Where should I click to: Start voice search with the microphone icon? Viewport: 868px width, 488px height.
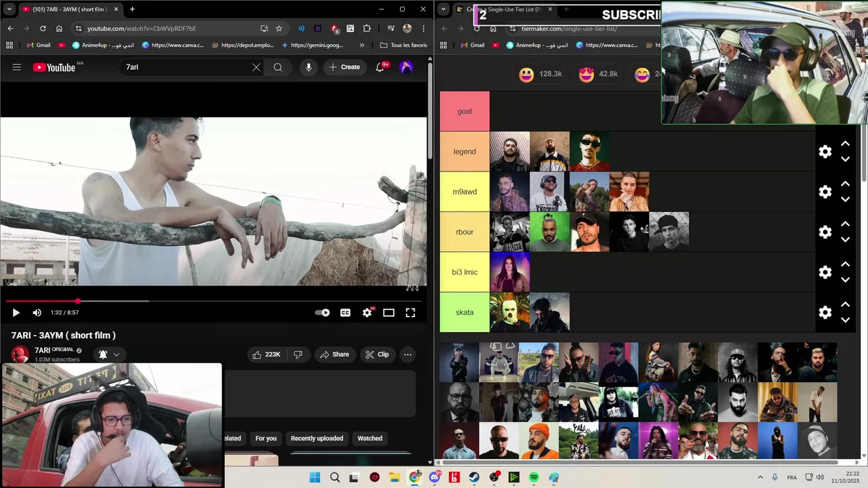309,67
